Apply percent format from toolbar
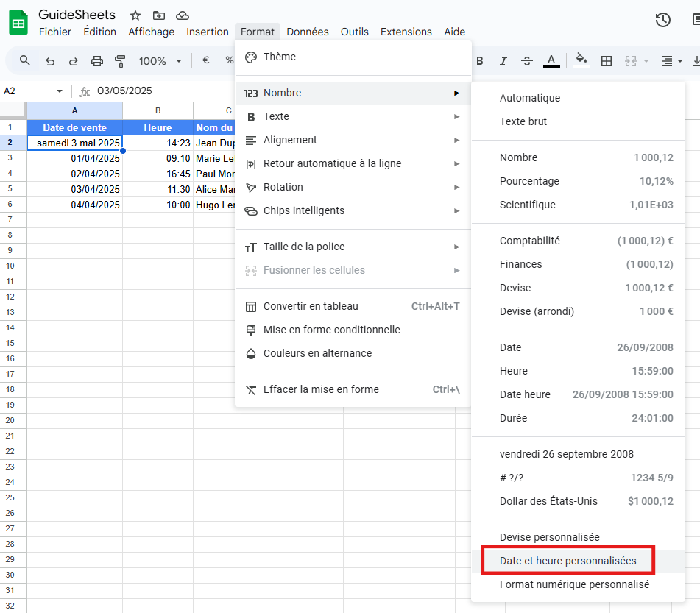Image resolution: width=700 pixels, height=613 pixels. click(230, 60)
